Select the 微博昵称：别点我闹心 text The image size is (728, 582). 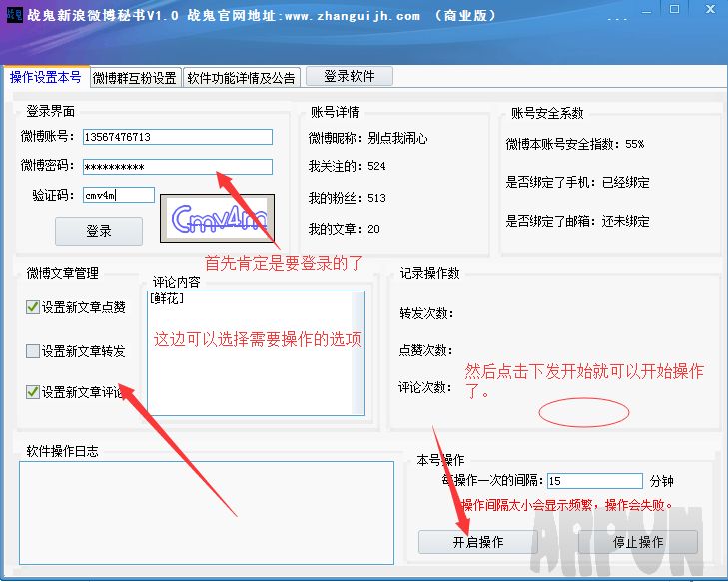coord(367,138)
